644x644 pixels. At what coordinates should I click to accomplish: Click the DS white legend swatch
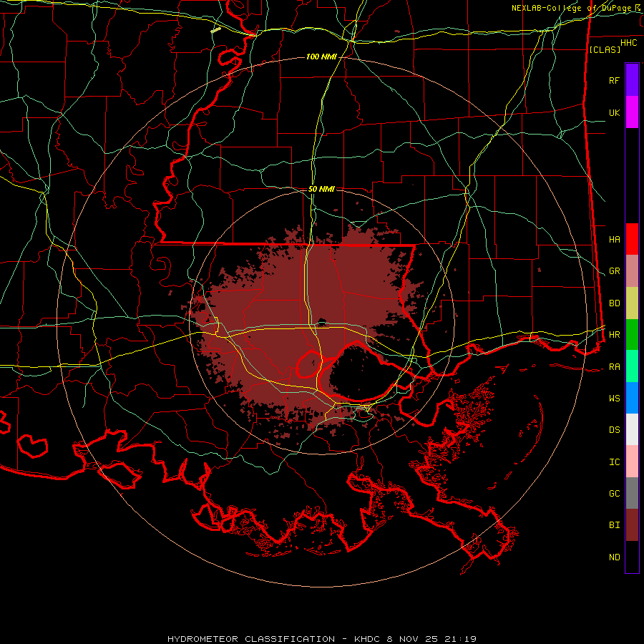pyautogui.click(x=632, y=429)
